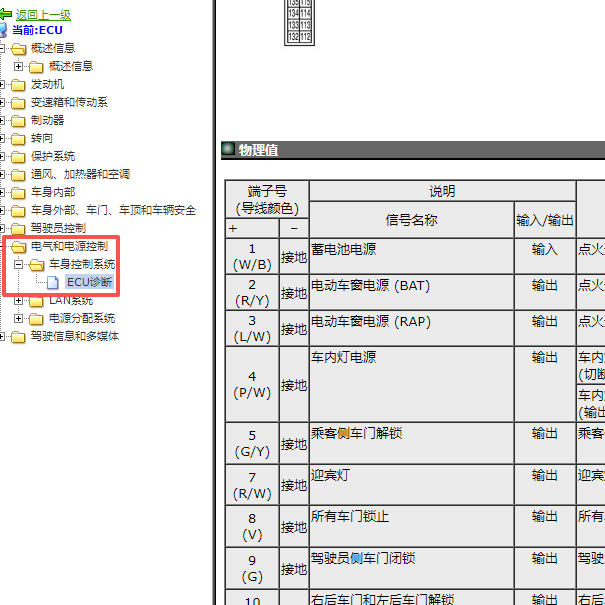The width and height of the screenshot is (605, 605).
Task: Click the 物理值 section header icon
Action: (x=228, y=149)
